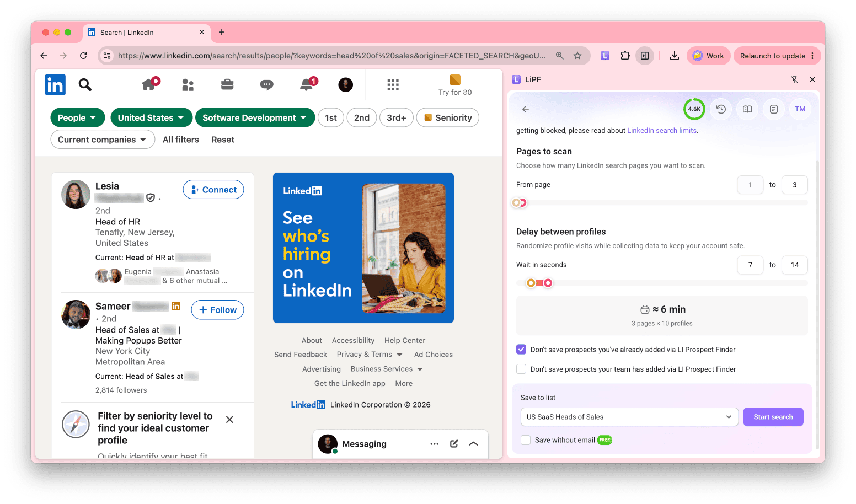Open the LiPF guide book icon

(747, 109)
